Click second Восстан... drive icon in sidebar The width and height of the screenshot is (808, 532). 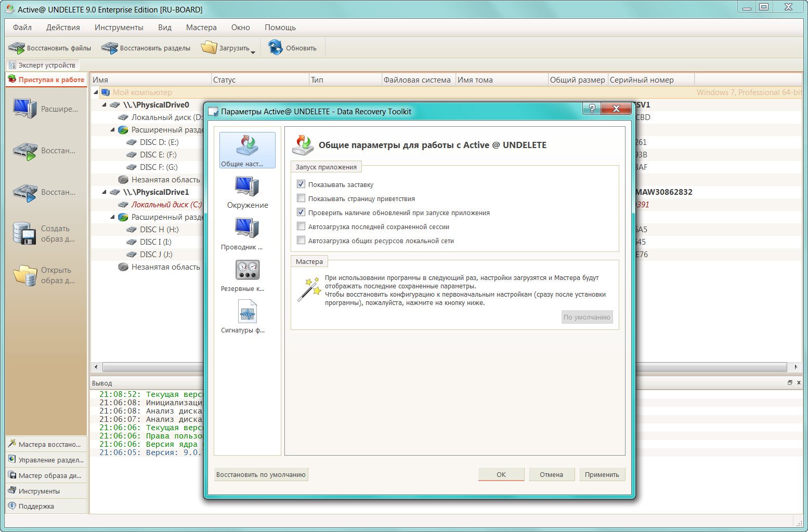[x=25, y=192]
